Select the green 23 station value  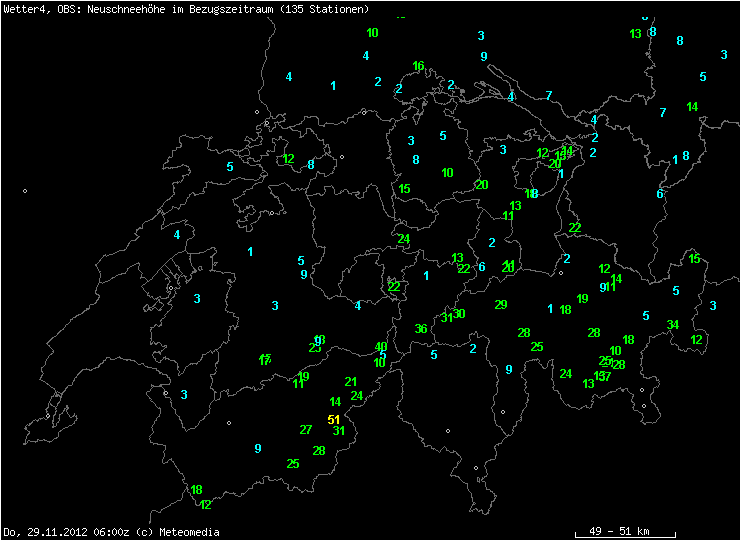pyautogui.click(x=315, y=347)
